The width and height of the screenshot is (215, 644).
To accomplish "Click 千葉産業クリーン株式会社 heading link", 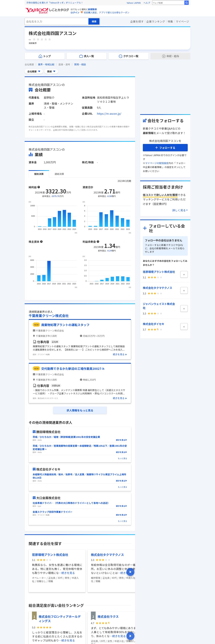I will click(49, 316).
